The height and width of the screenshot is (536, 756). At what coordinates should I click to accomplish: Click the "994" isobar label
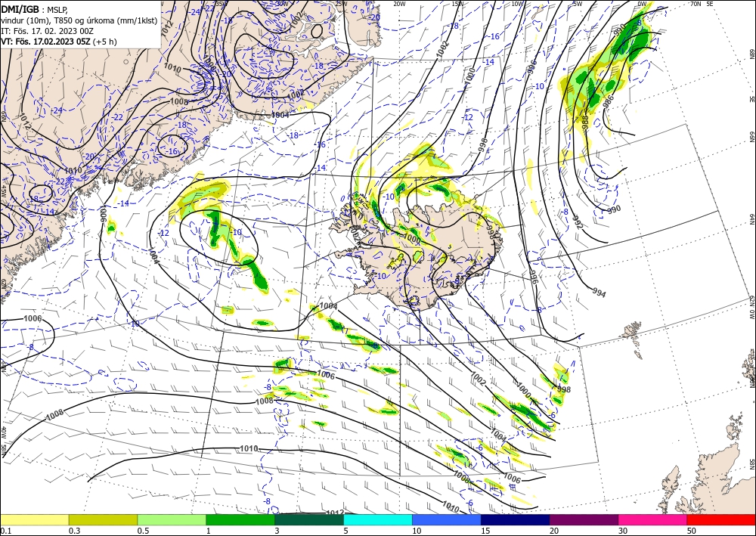tap(599, 293)
